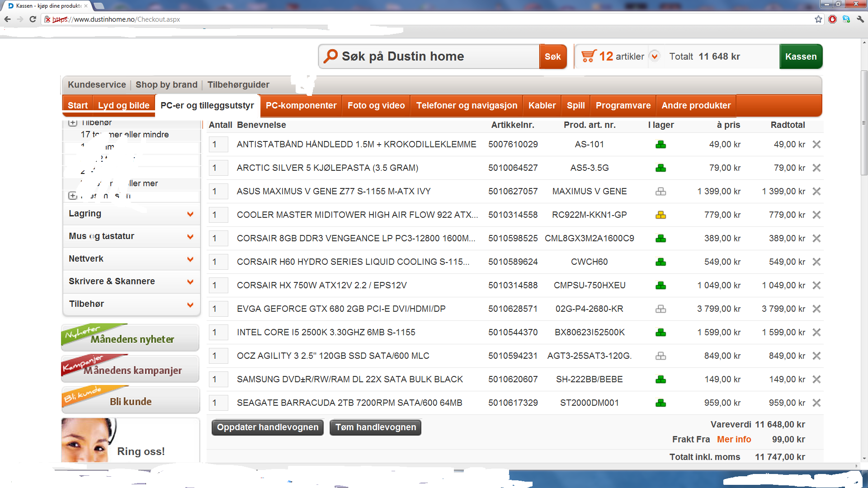
Task: Remove EVGA GeForce GTX 680 row
Action: (816, 309)
